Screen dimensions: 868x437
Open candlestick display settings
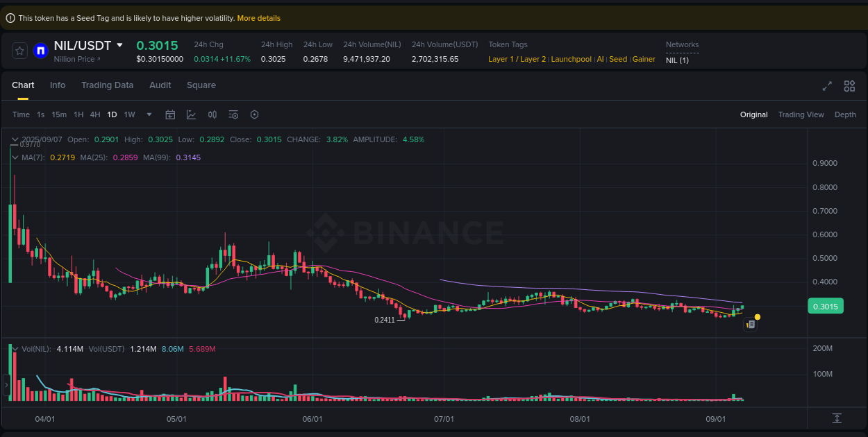tap(212, 114)
